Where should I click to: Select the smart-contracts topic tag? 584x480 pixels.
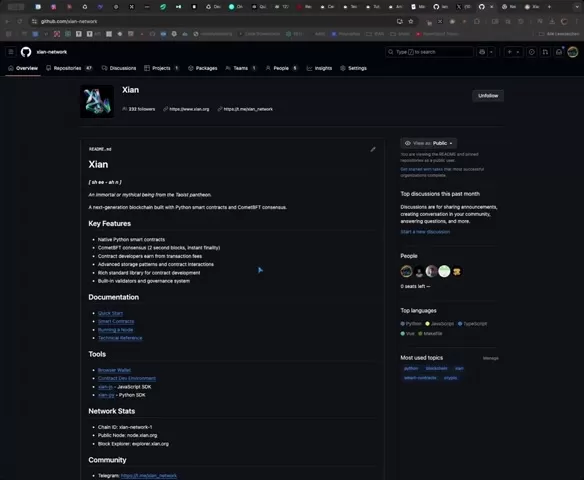(420, 378)
